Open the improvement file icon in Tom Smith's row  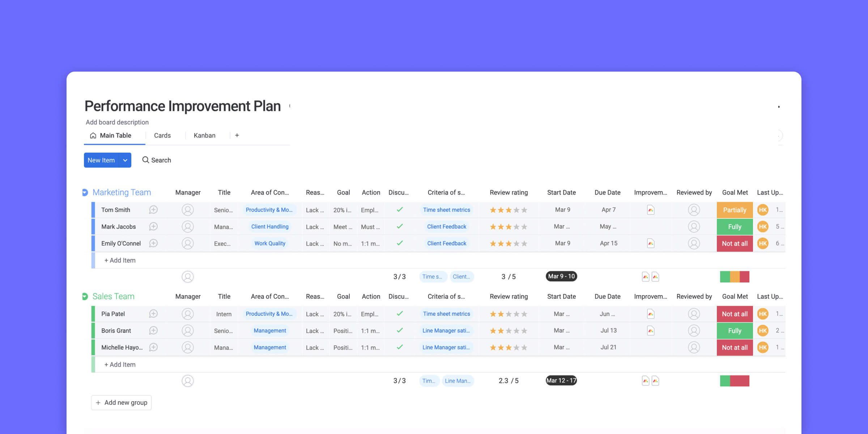pos(651,210)
